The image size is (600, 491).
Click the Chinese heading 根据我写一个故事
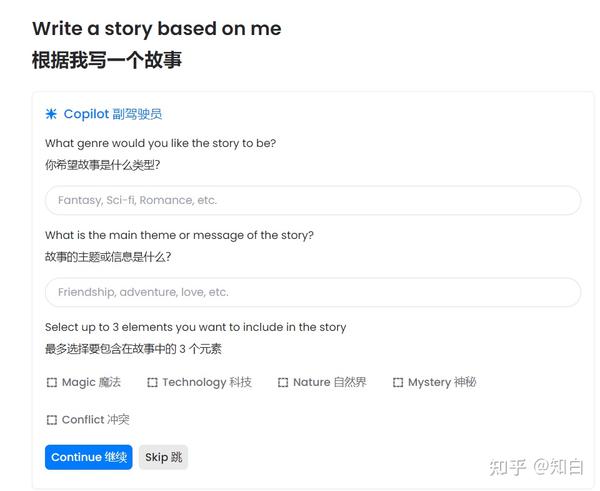point(107,60)
